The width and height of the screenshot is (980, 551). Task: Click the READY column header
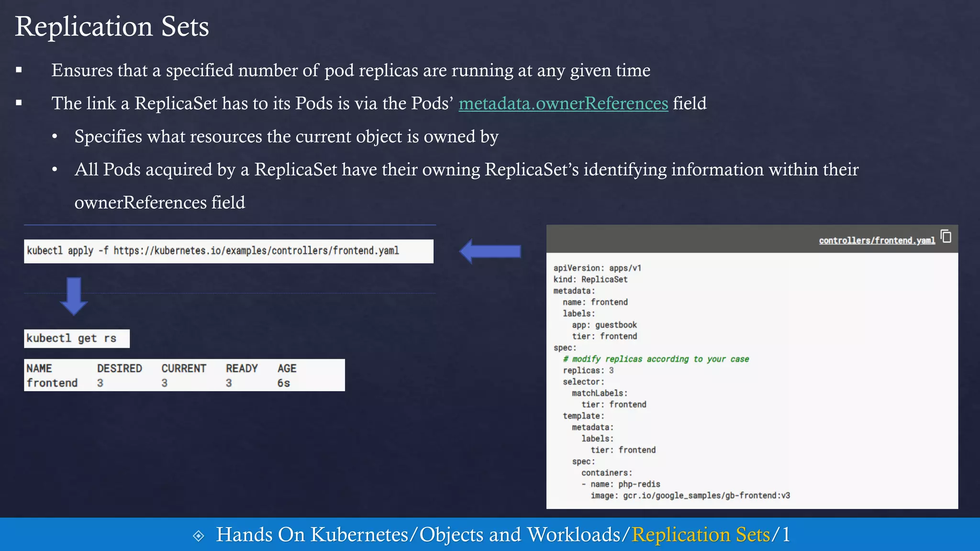(242, 368)
